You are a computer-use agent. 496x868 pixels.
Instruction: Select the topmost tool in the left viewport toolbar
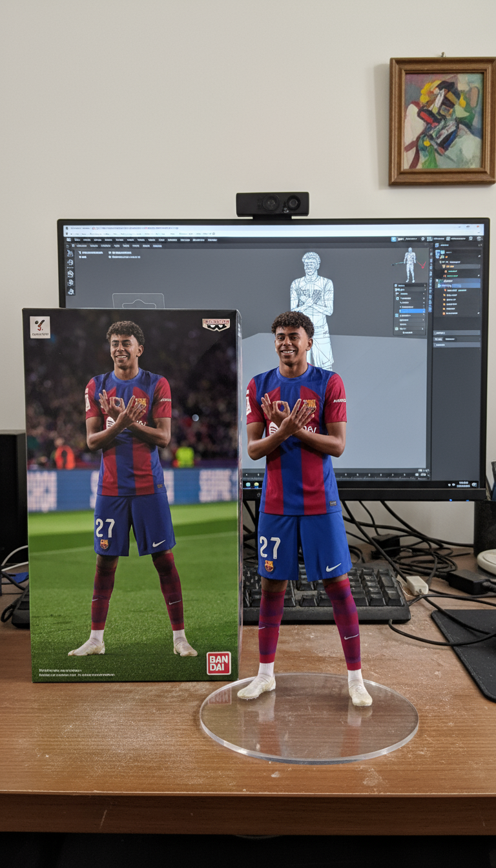point(70,253)
